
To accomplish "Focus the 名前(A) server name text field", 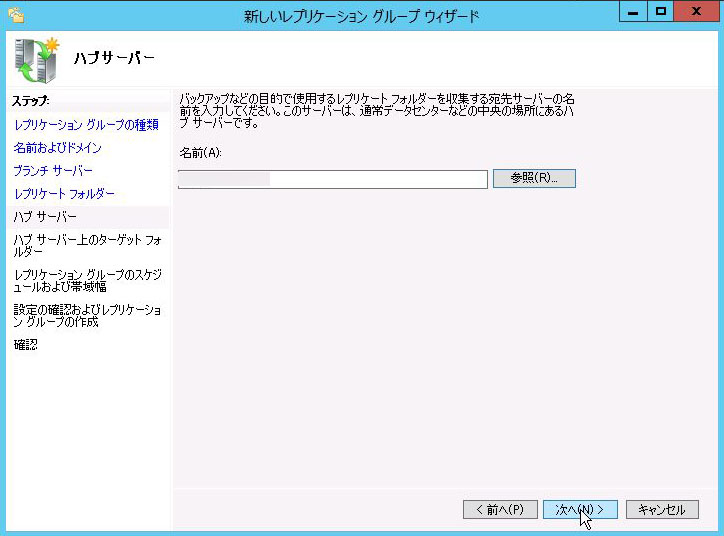I will [x=332, y=179].
